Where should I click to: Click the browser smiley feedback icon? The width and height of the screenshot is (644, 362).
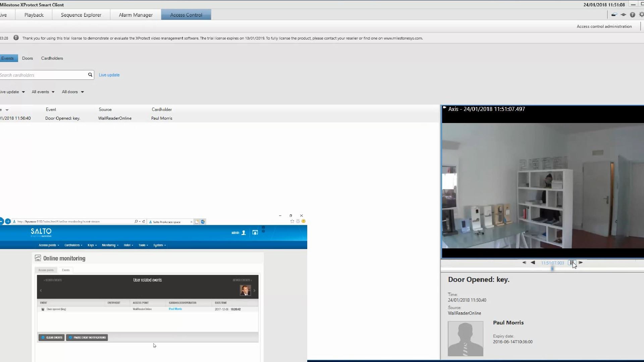[x=304, y=221]
